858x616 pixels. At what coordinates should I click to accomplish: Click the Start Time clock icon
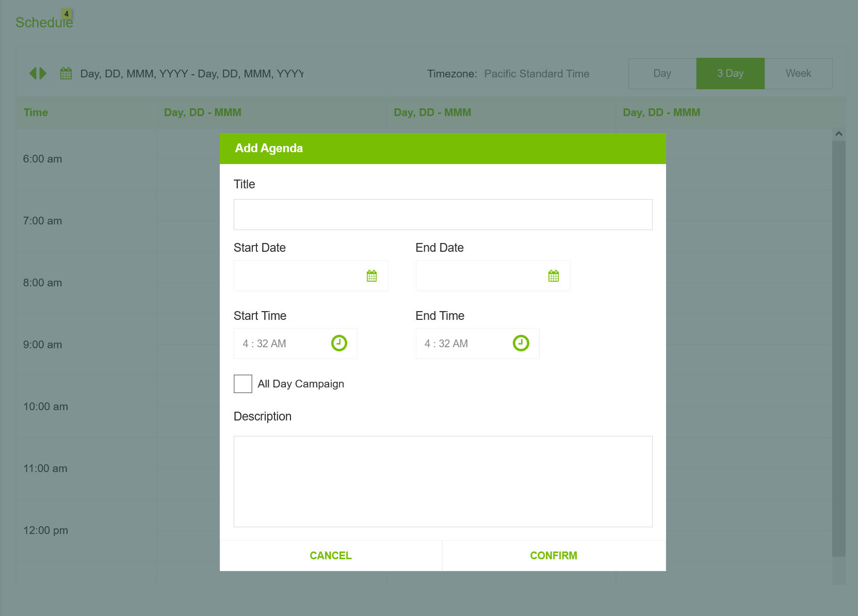click(x=339, y=343)
